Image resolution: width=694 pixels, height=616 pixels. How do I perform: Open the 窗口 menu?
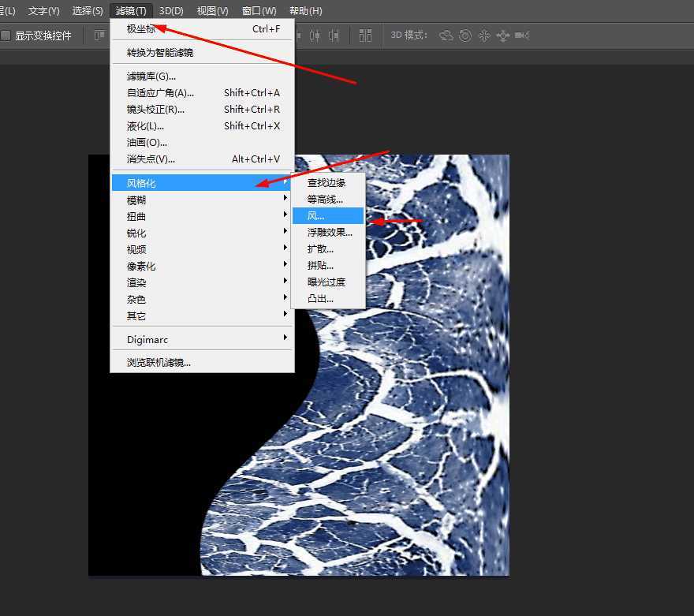(x=259, y=10)
